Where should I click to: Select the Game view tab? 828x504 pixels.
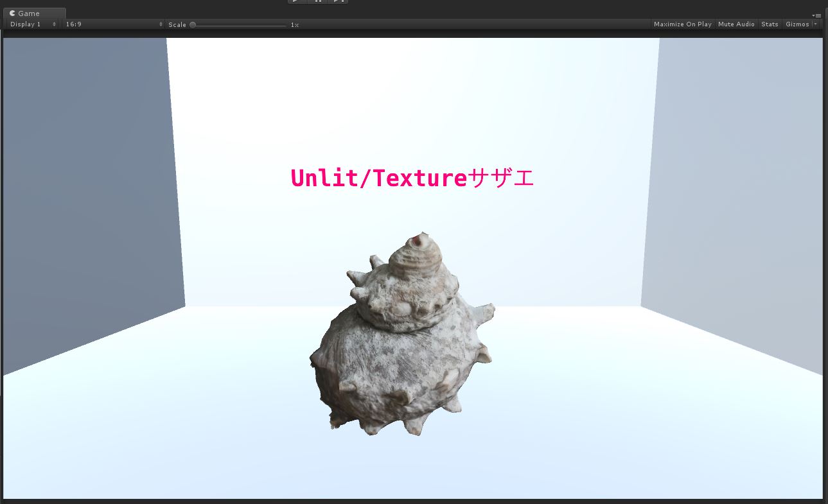point(33,13)
